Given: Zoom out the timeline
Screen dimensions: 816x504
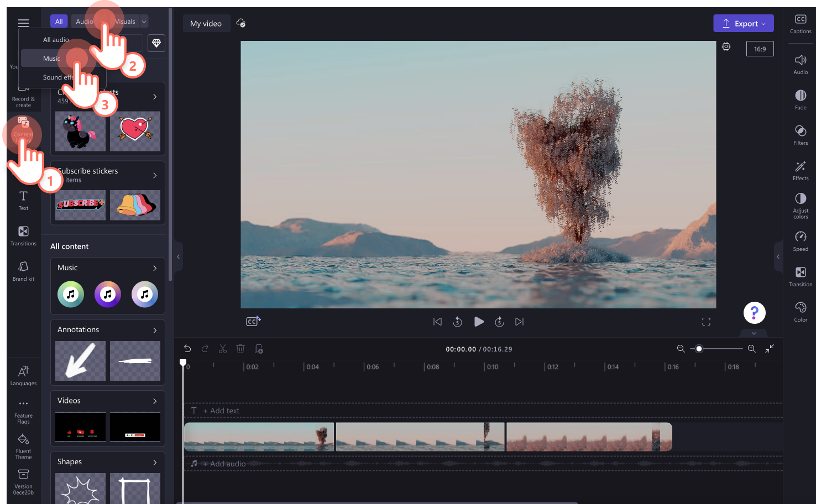Looking at the screenshot, I should click(x=681, y=349).
